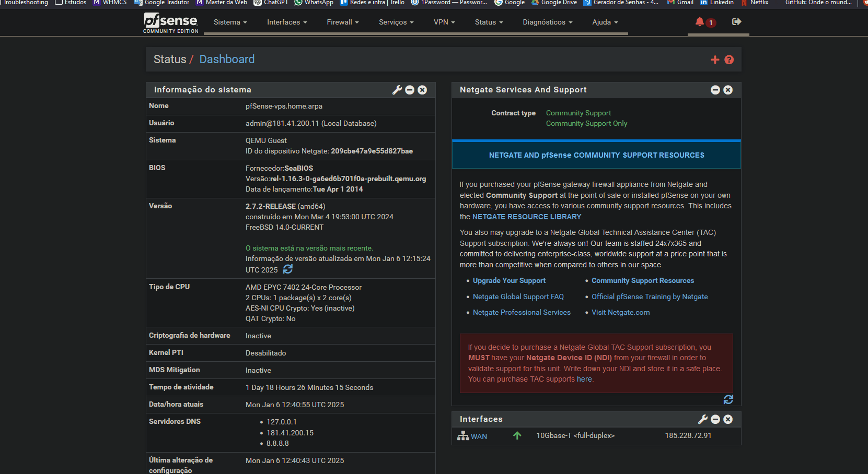Collapse the Interfaces widget

click(715, 419)
